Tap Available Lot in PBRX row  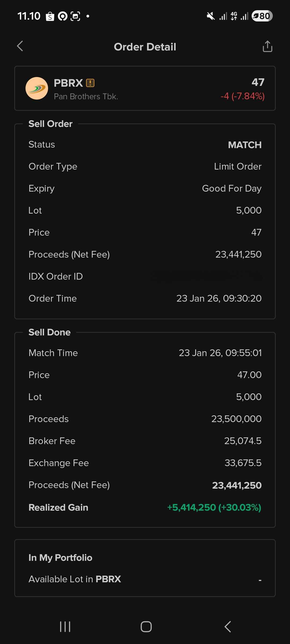(x=145, y=579)
